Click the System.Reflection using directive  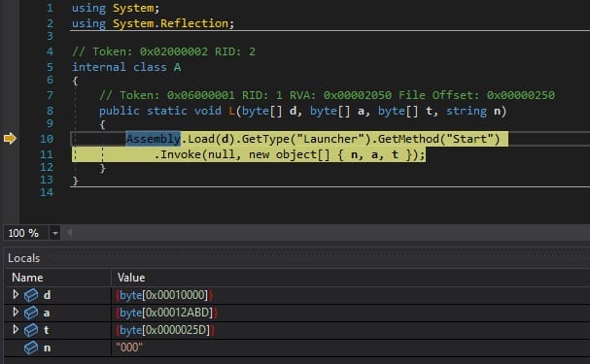coord(153,23)
